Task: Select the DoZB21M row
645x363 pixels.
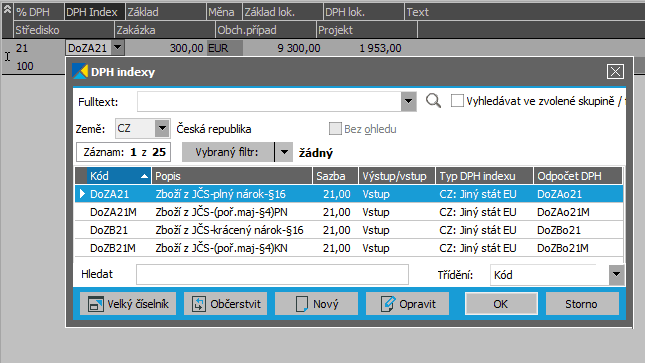Action: pyautogui.click(x=349, y=248)
